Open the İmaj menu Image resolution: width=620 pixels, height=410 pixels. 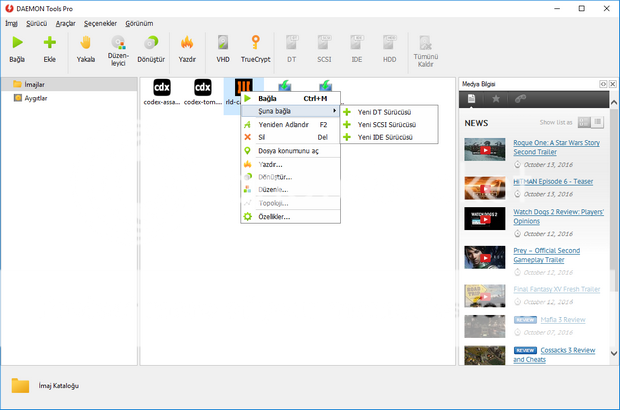coord(11,23)
